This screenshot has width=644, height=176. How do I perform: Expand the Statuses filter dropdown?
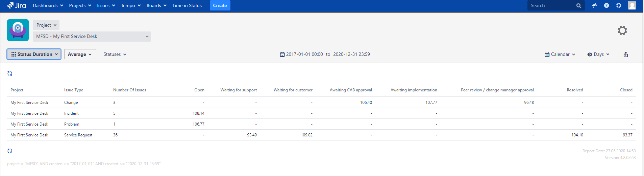point(115,54)
